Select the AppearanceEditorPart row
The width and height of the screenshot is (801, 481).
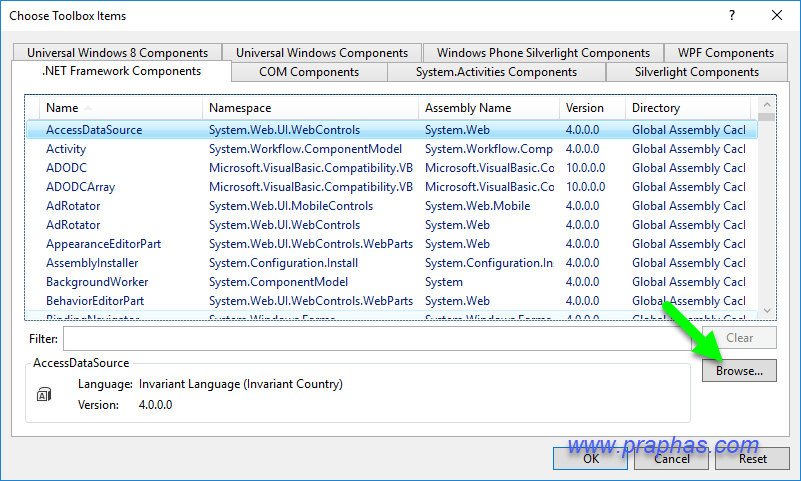(392, 244)
